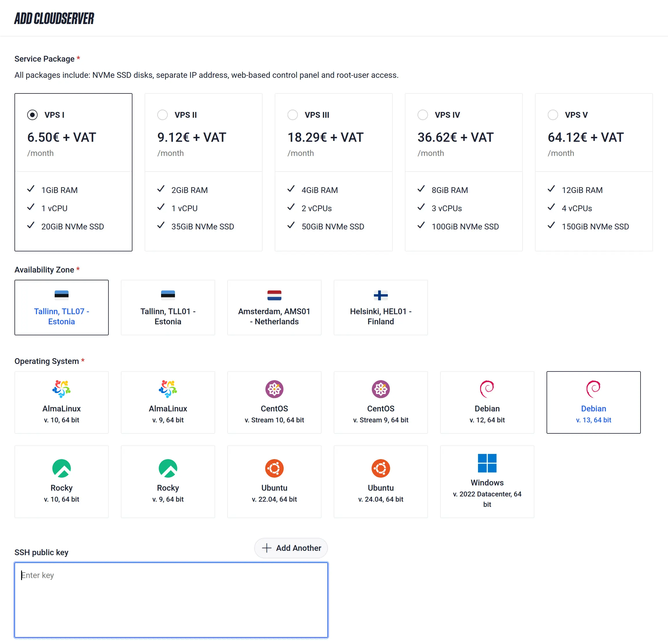Choose Ubuntu 24.04 orange icon
The image size is (668, 644).
[x=380, y=468]
